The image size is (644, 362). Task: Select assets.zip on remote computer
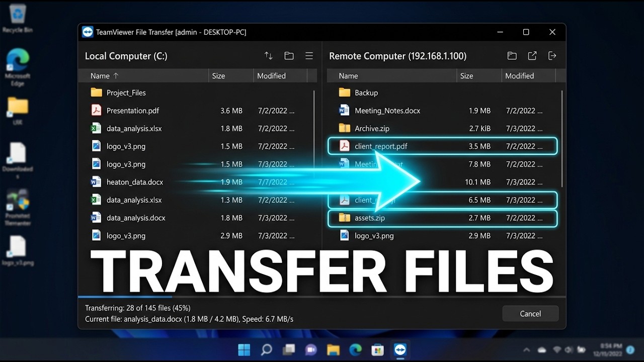pos(443,218)
